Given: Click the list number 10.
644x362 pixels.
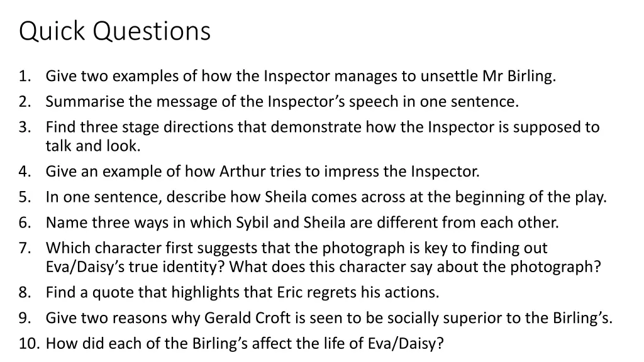Looking at the screenshot, I should pos(29,343).
